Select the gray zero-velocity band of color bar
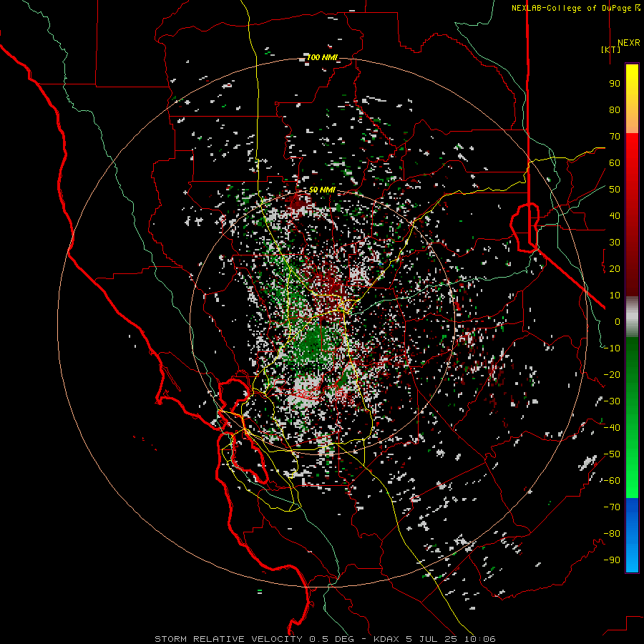This screenshot has width=644, height=644. [632, 317]
